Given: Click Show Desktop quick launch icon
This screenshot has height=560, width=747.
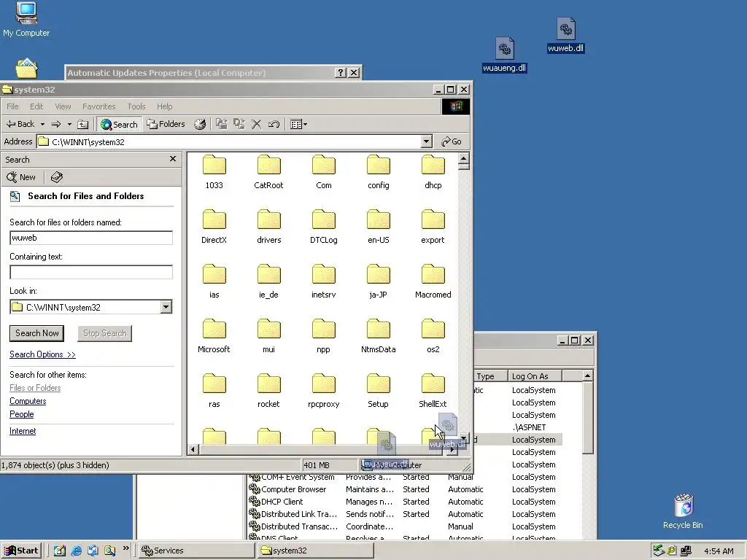Looking at the screenshot, I should click(60, 551).
